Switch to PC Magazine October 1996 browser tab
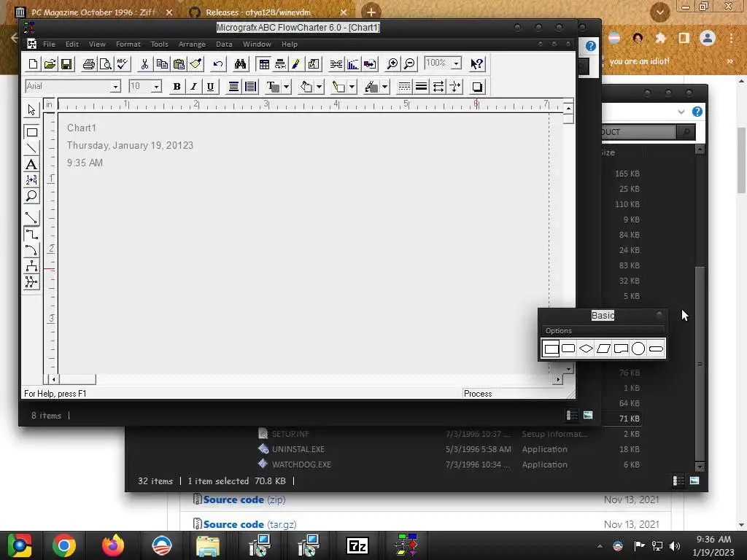Screen dimensions: 747x560 (x=93, y=12)
